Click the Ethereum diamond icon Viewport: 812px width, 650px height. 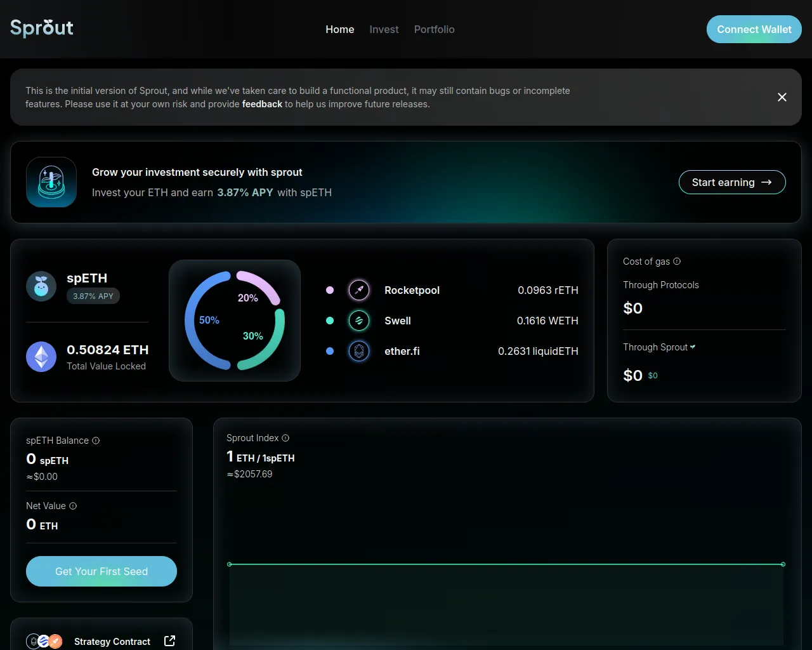41,357
